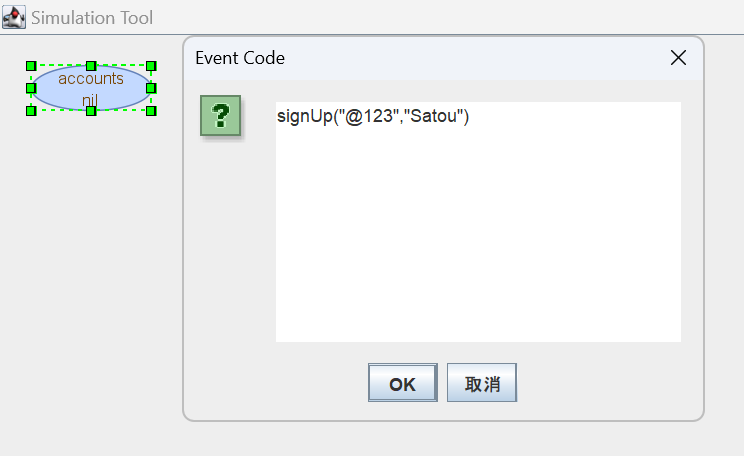The width and height of the screenshot is (744, 456).
Task: Click the bottom-left selection handle of accounts
Action: coord(31,110)
